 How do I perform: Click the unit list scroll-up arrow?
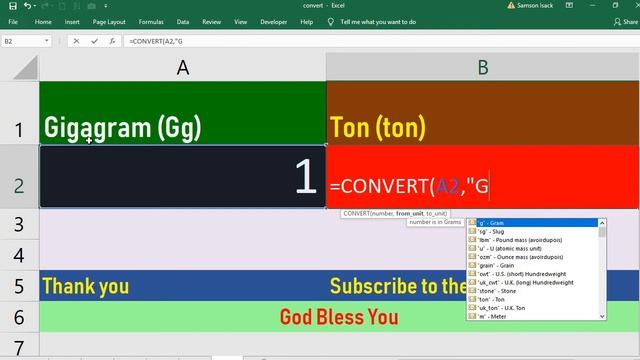click(x=602, y=223)
